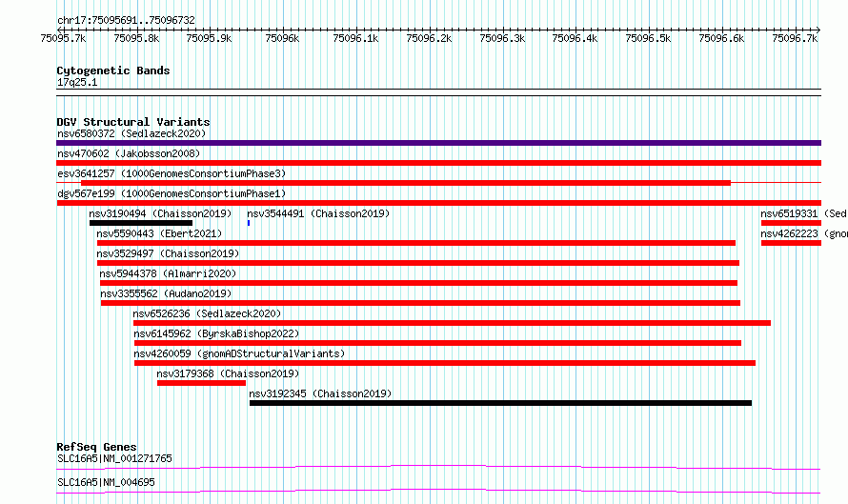
Task: Click the short red nsv3179368 bar
Action: click(201, 383)
